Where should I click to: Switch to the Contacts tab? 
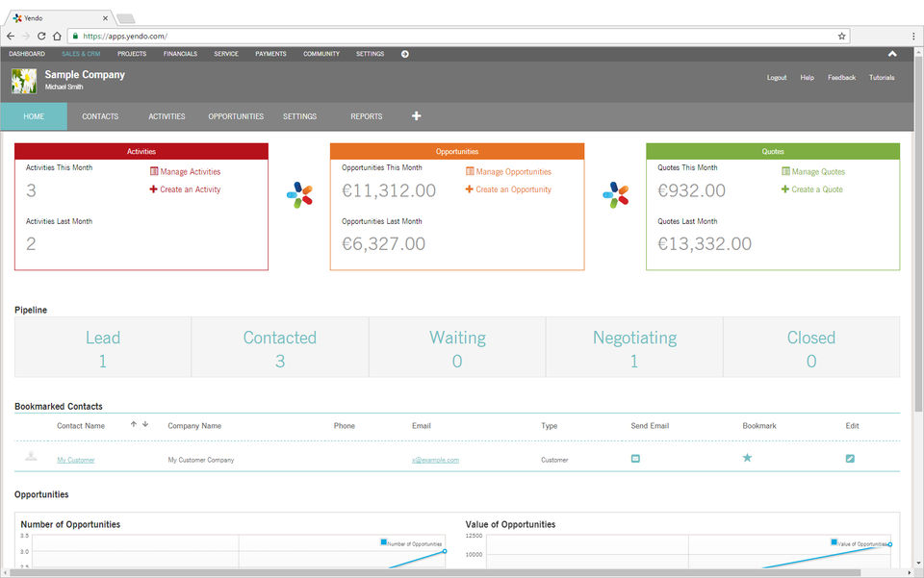point(100,116)
